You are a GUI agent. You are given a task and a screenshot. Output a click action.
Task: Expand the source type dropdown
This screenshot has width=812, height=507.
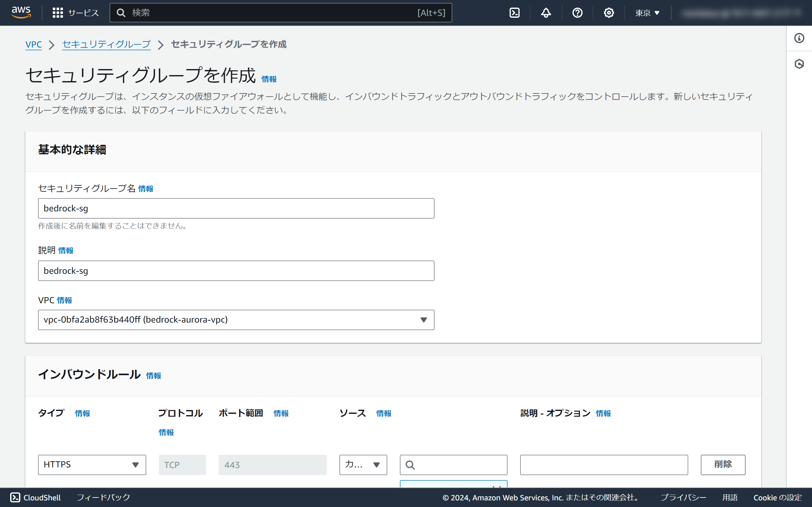[x=363, y=465]
